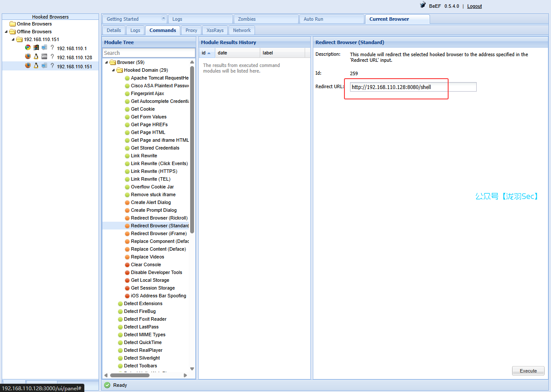This screenshot has width=551, height=392.
Task: Collapse the 192.168.110.151 folder node
Action: tap(13, 40)
